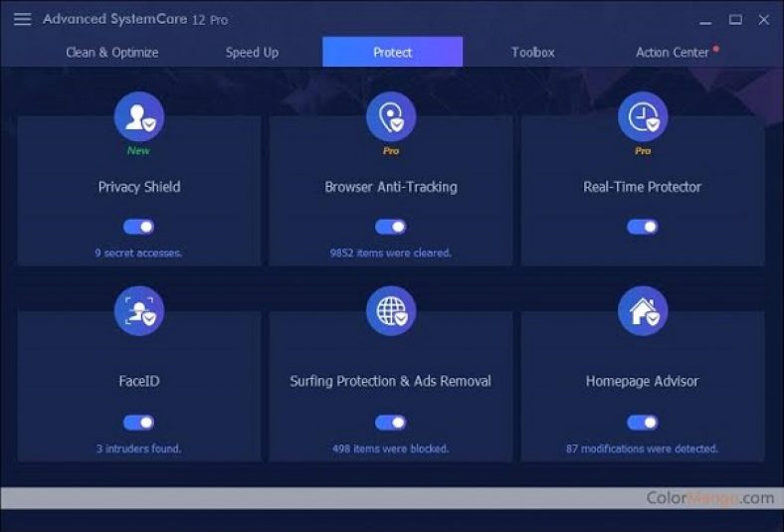Image resolution: width=784 pixels, height=532 pixels.
Task: Click the FaceID face scan icon
Action: (x=139, y=310)
